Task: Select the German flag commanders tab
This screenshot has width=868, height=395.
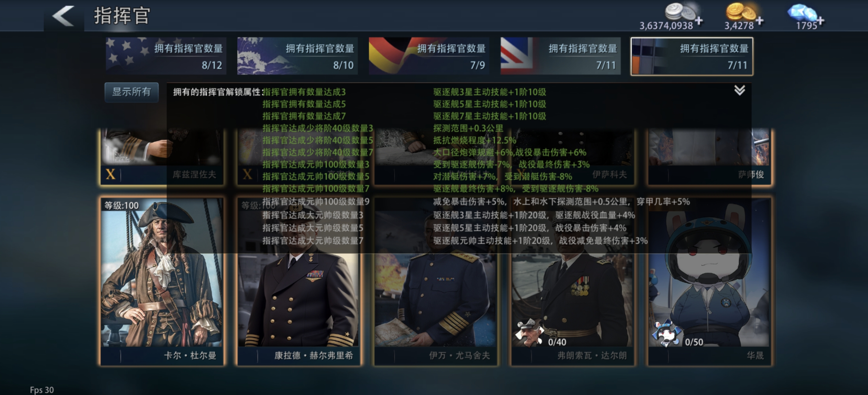Action: [429, 56]
